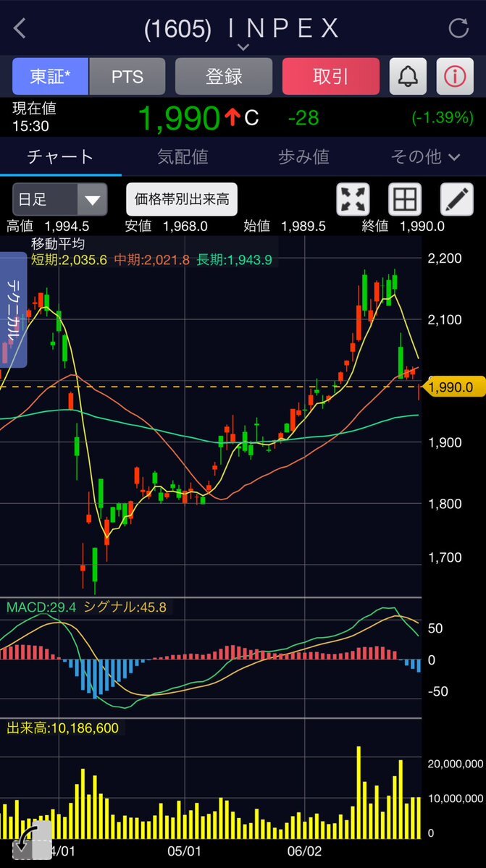Tap the current price 1,990
The width and height of the screenshot is (486, 868).
[179, 117]
